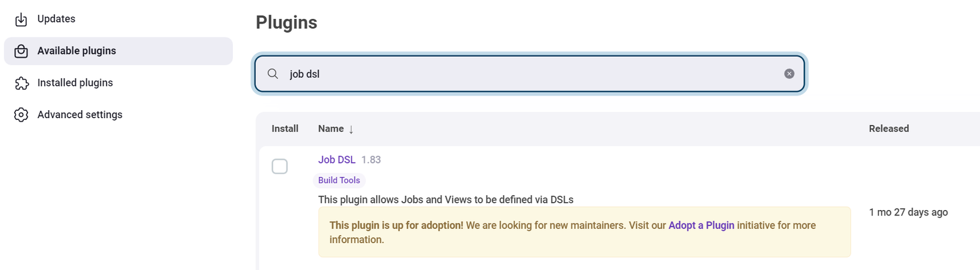
Task: Open Advanced settings page
Action: click(x=80, y=114)
